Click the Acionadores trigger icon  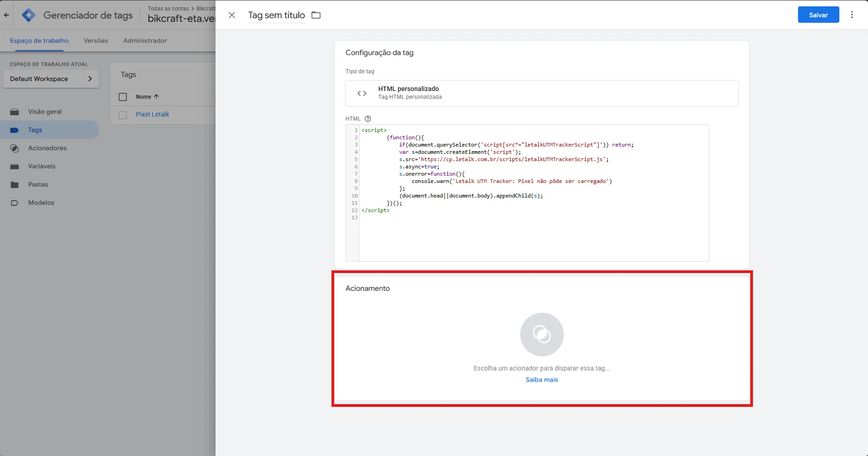pos(15,148)
